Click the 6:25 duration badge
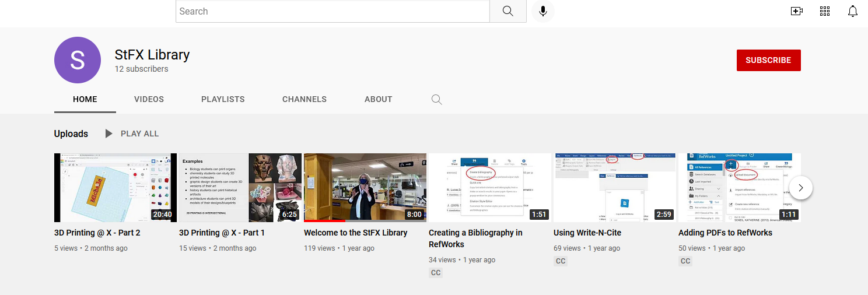The width and height of the screenshot is (868, 295). (x=289, y=215)
